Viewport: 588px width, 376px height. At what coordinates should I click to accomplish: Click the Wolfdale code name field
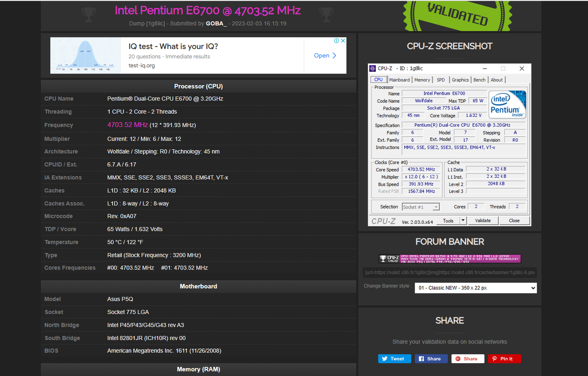423,101
